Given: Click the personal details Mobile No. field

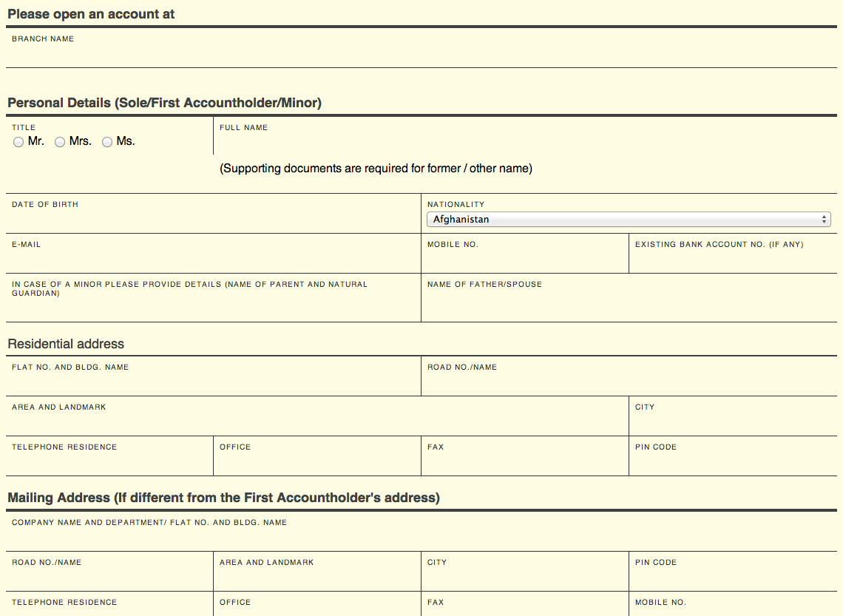Looking at the screenshot, I should pos(525,260).
